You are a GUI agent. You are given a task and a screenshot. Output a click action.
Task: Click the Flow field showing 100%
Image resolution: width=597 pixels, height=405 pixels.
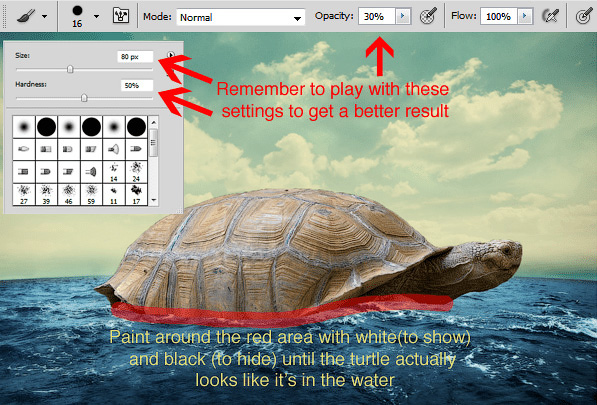[x=498, y=17]
